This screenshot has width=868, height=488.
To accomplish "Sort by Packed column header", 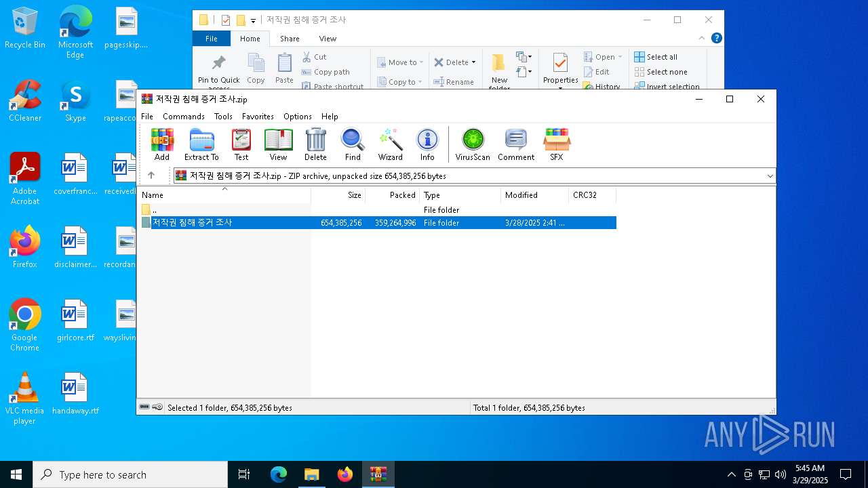I will tap(393, 195).
